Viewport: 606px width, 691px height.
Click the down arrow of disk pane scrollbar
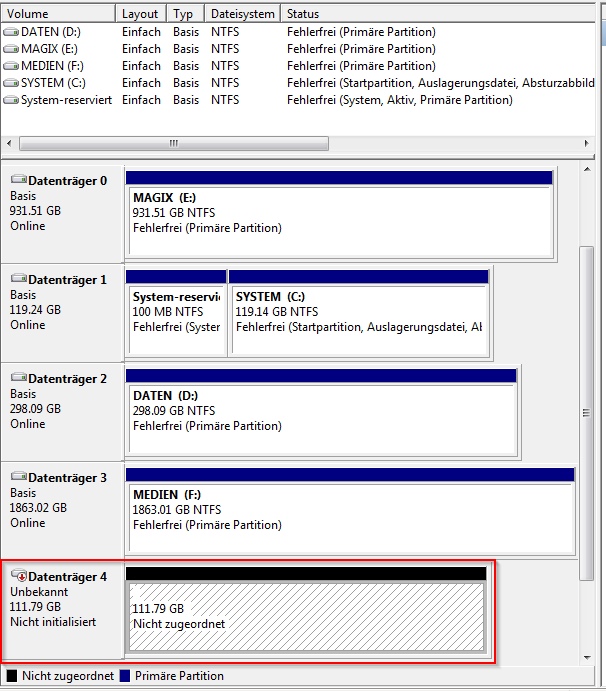pos(587,658)
